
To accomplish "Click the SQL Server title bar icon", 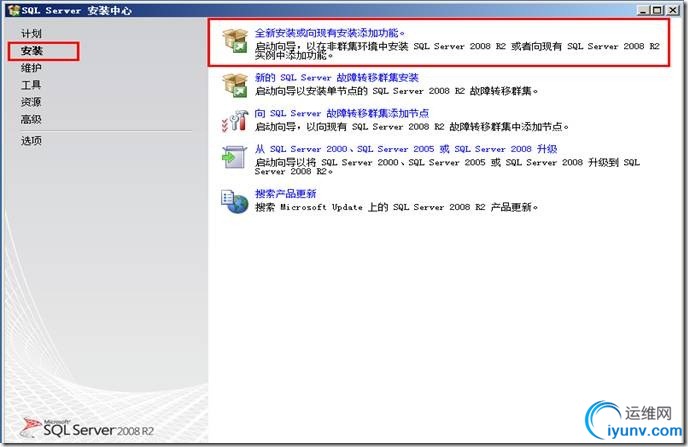I will tap(14, 10).
